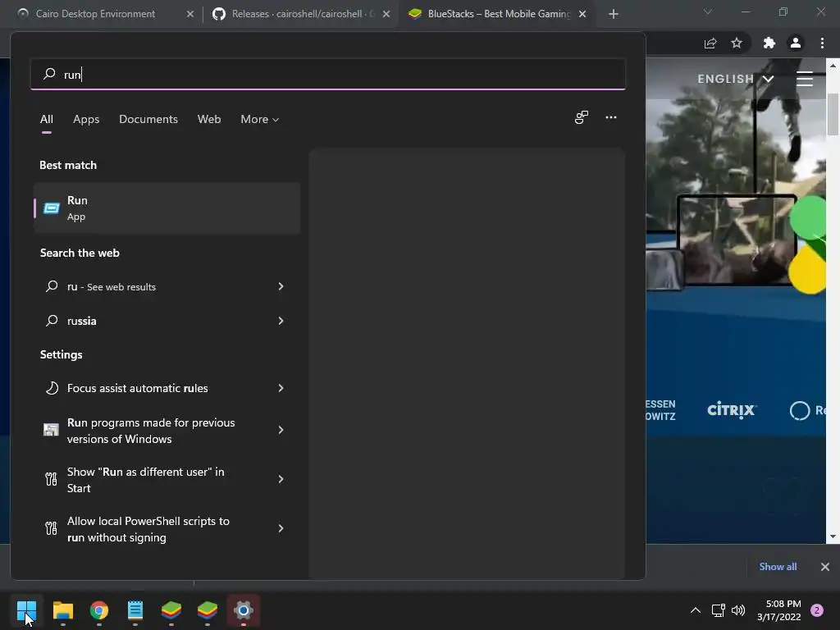
Task: Switch to the Apps search filter
Action: click(86, 120)
